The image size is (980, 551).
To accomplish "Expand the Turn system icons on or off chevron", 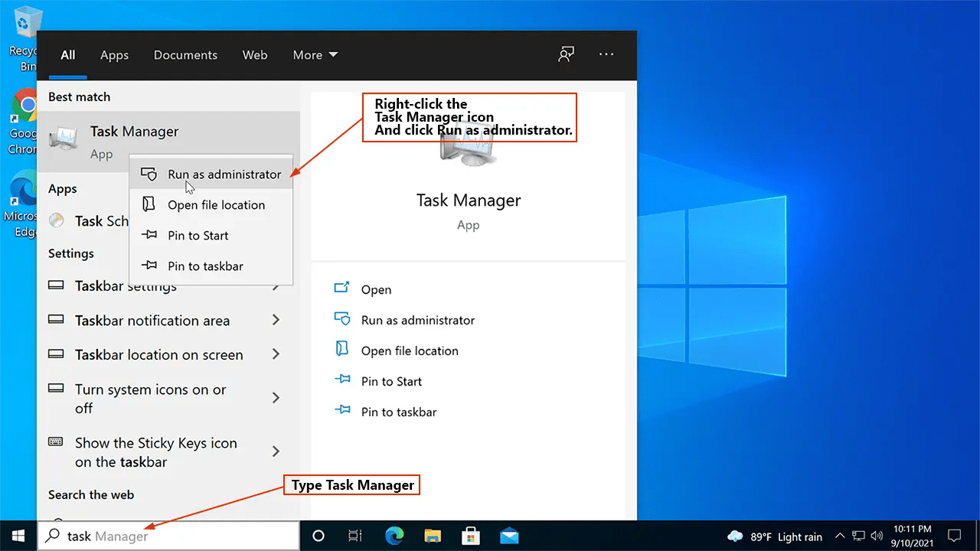I will 276,398.
